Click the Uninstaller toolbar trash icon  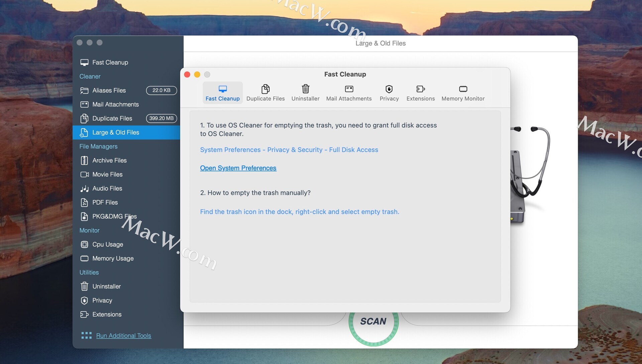coord(306,89)
